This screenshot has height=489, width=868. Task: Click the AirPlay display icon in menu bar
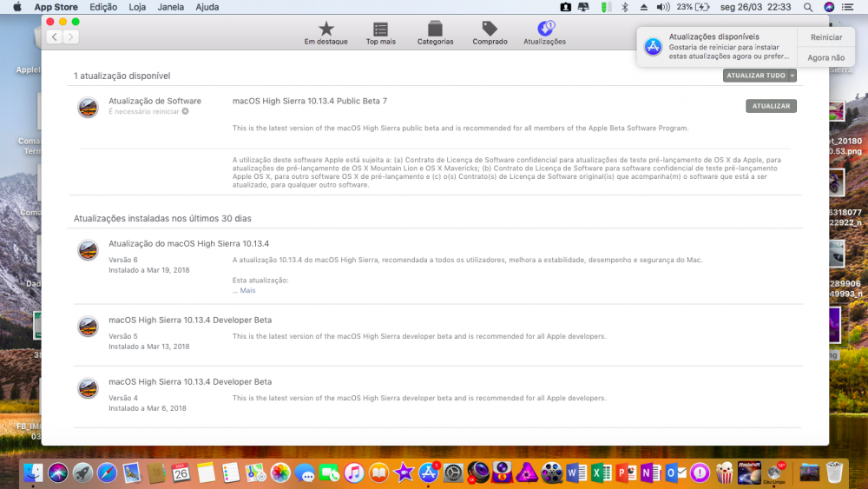click(x=583, y=7)
